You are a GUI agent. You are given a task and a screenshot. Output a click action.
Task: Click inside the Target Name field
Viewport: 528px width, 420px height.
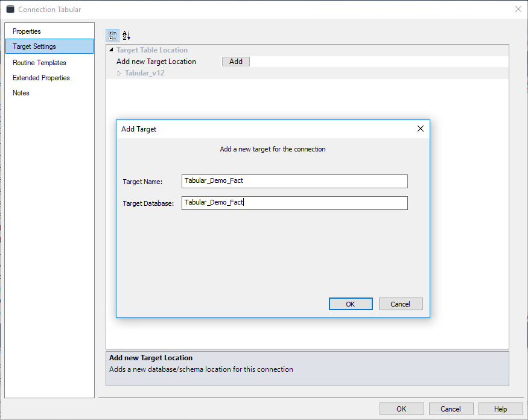294,181
